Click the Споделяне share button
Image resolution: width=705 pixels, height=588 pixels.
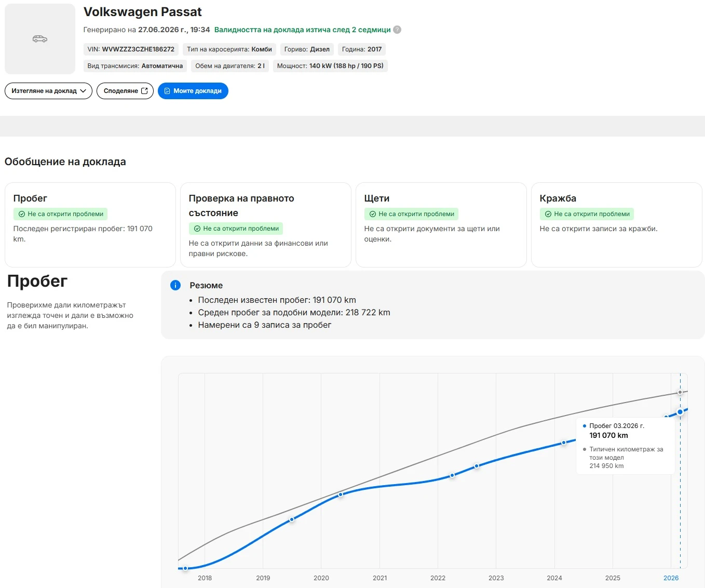coord(125,91)
